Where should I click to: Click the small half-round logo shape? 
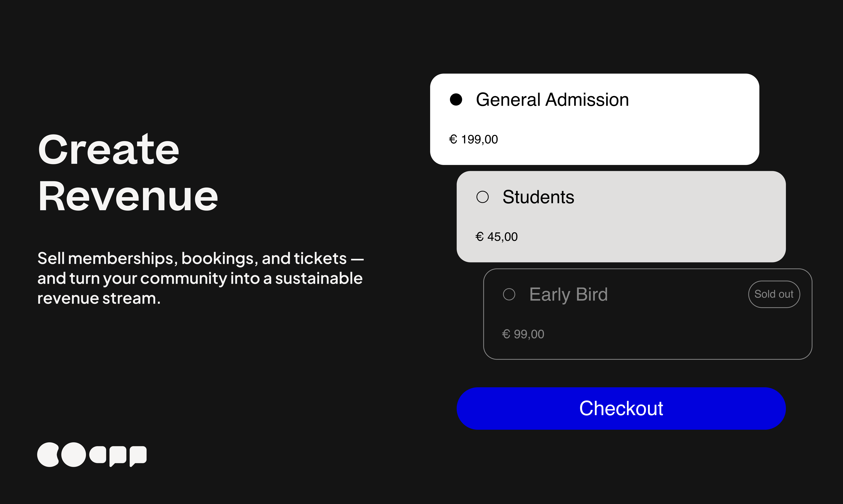tap(98, 455)
